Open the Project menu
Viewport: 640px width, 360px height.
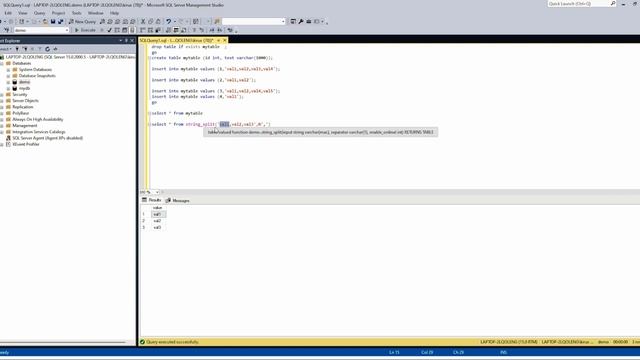58,13
